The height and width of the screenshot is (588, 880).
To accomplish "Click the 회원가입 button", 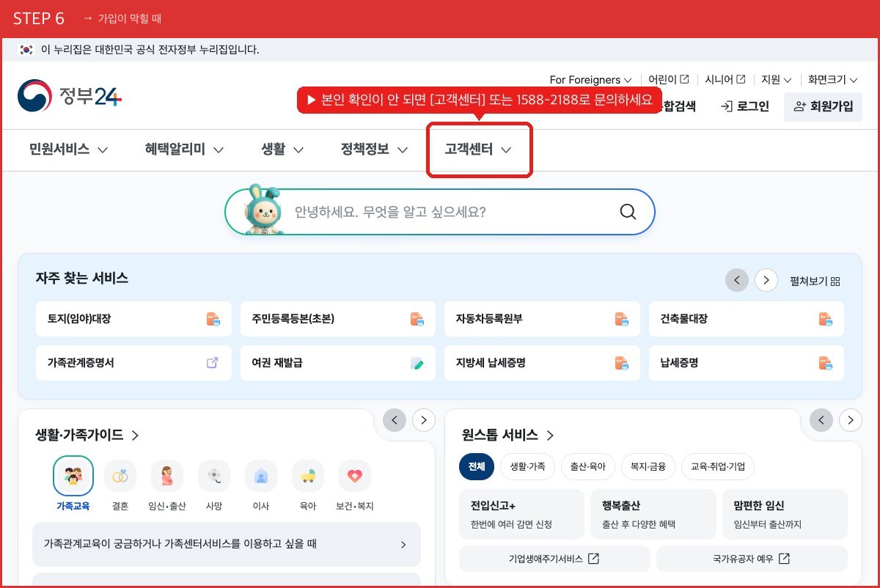I will coord(824,106).
